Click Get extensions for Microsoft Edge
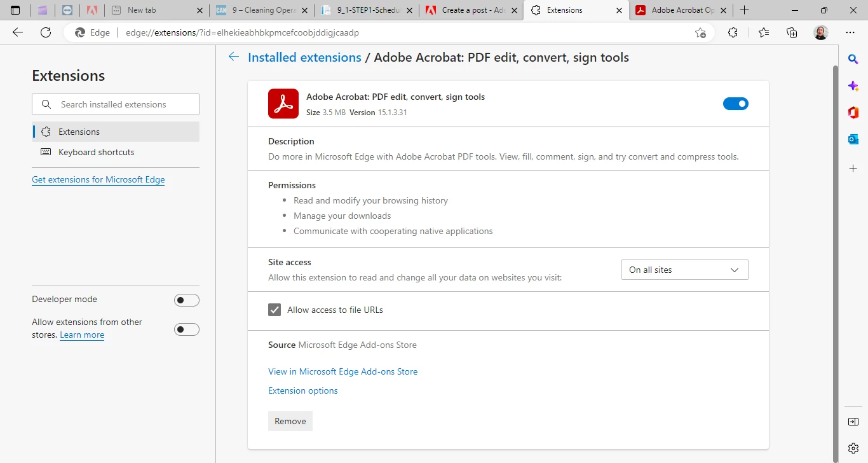Image resolution: width=868 pixels, height=463 pixels. pos(98,179)
